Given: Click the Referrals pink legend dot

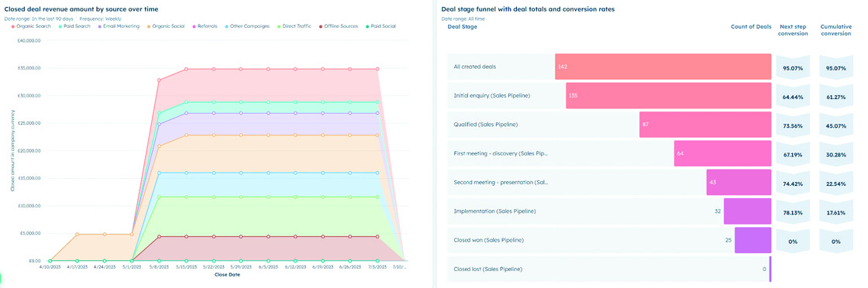Looking at the screenshot, I should (x=194, y=26).
